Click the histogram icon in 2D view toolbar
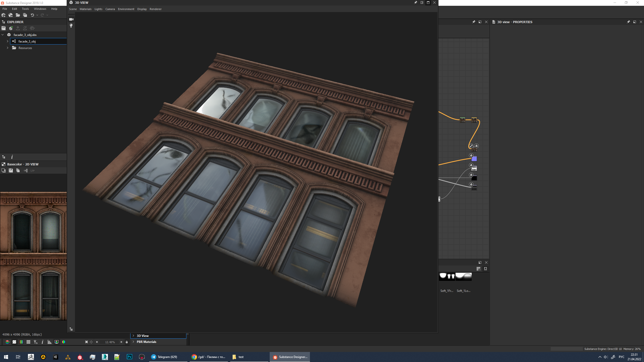The height and width of the screenshot is (362, 644). pos(49,342)
